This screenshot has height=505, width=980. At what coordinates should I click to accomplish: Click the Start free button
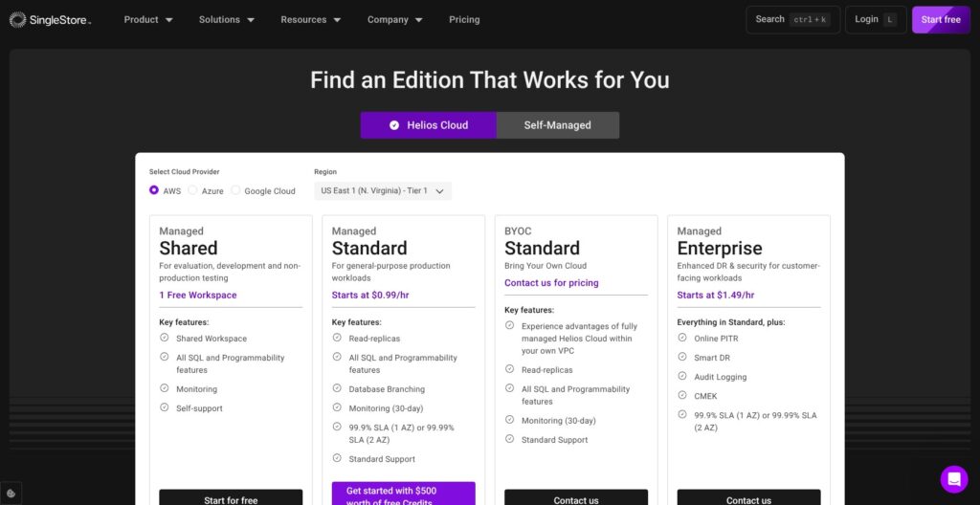941,19
